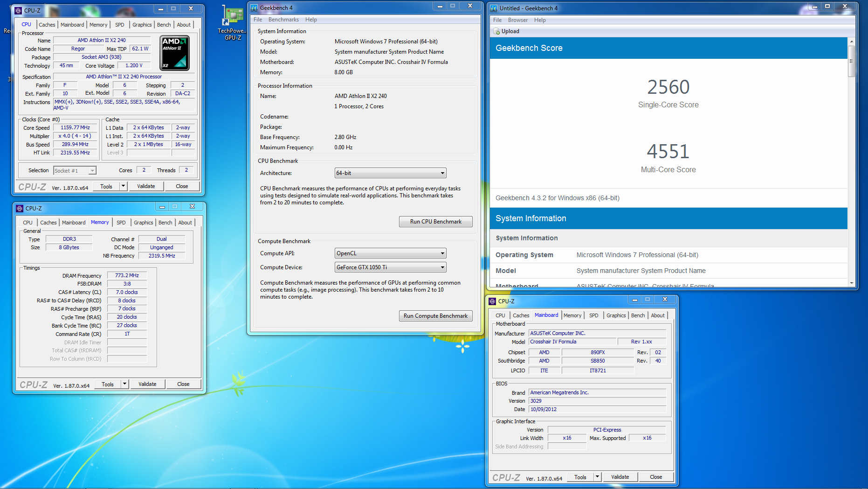Click Close button in Mainboard CPU-Z window
Screen dimensions: 868x489
coord(656,477)
